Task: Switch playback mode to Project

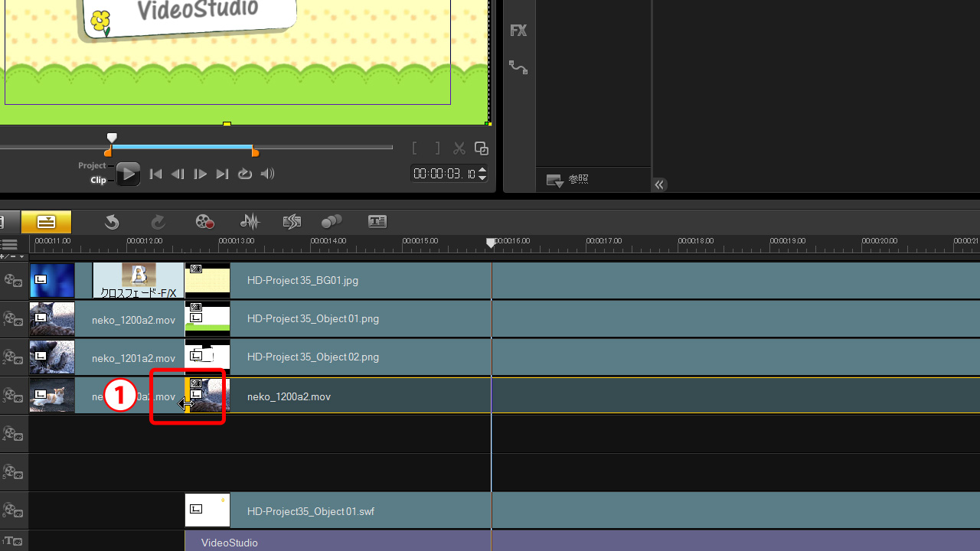Action: 92,165
